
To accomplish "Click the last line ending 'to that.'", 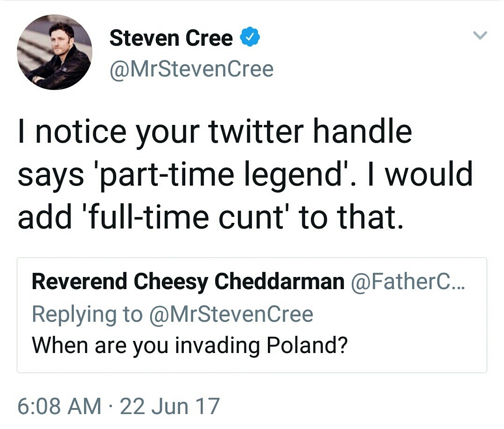I will pos(209,217).
